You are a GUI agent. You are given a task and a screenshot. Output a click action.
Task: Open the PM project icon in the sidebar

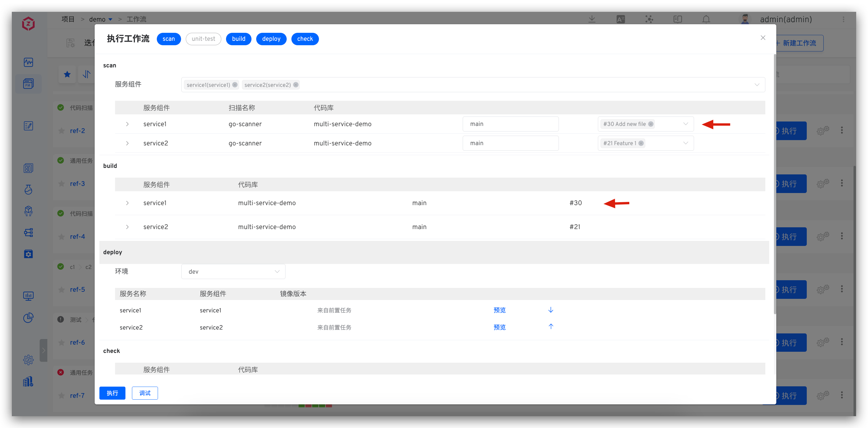(x=28, y=84)
